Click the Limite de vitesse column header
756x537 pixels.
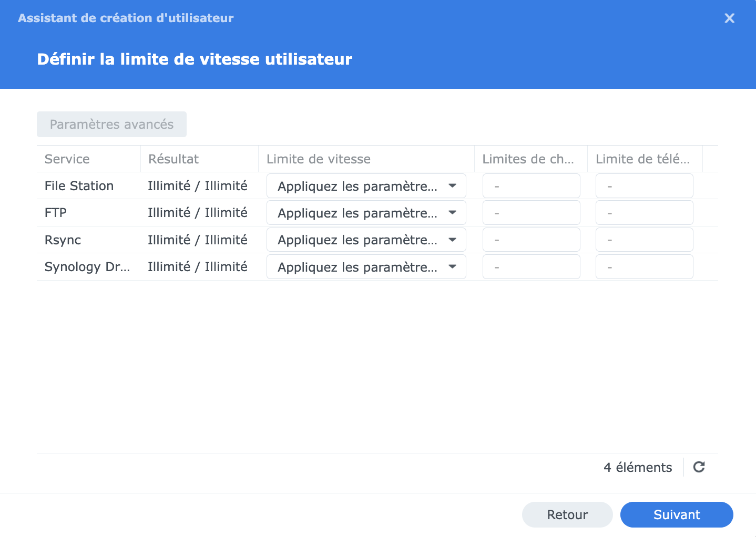pyautogui.click(x=366, y=159)
